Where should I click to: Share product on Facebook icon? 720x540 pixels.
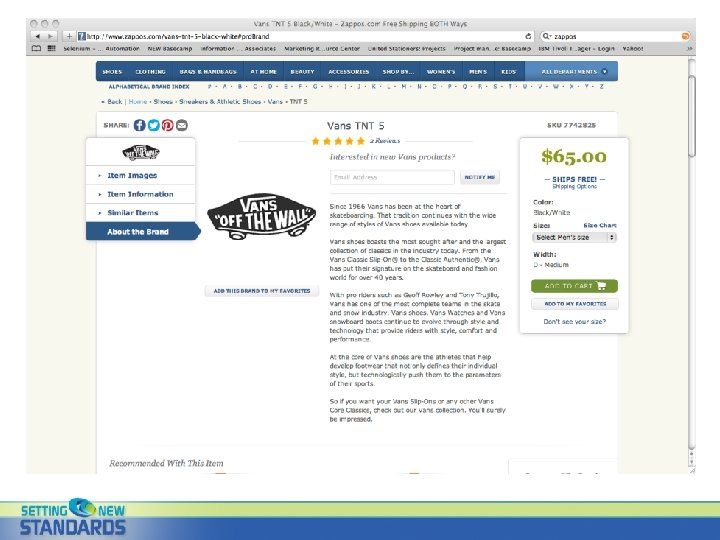coord(140,125)
